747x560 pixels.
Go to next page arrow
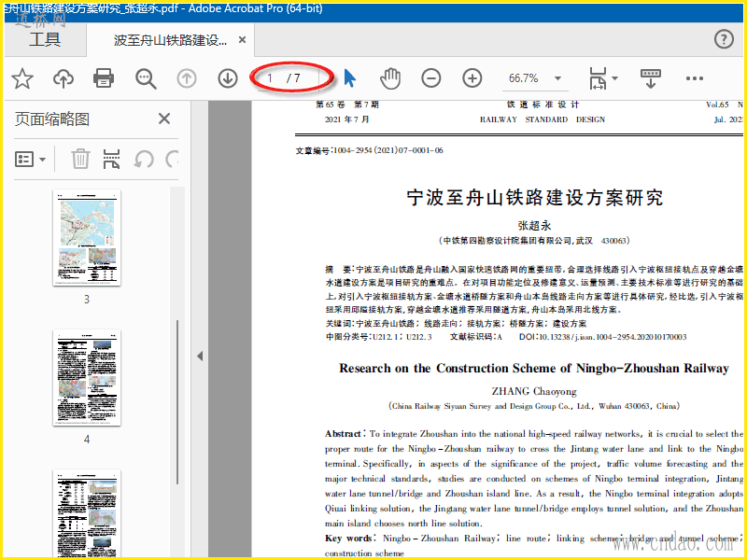point(228,78)
